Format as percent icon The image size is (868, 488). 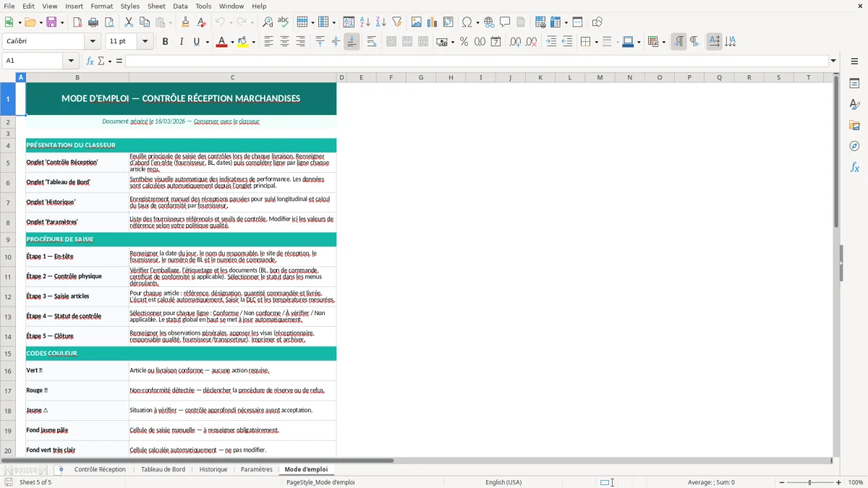(464, 42)
